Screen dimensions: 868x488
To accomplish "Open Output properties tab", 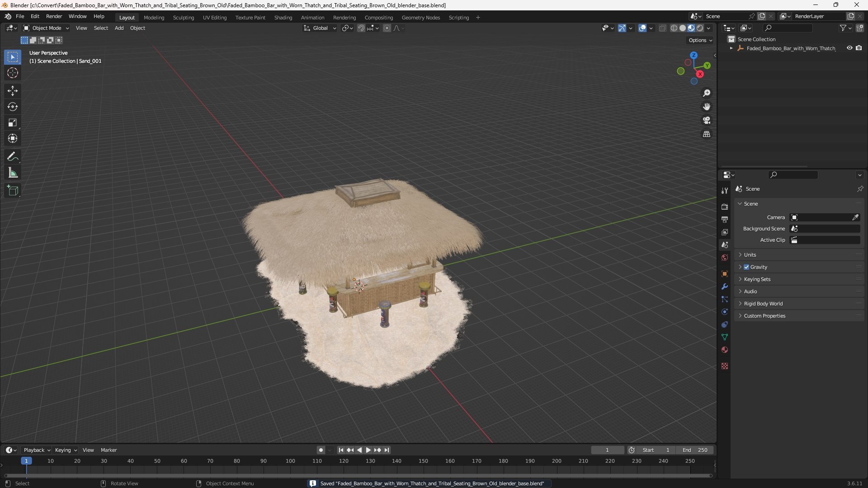I will pos(725,219).
